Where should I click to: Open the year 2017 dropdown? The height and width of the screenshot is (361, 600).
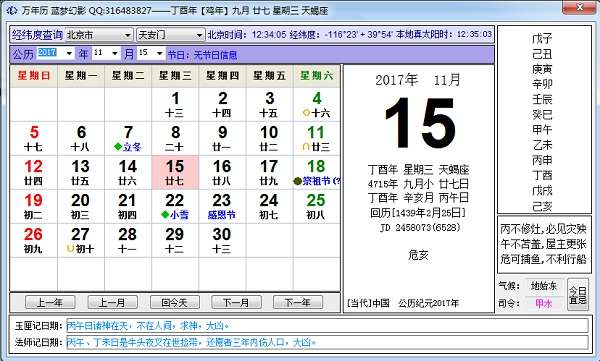pos(55,53)
